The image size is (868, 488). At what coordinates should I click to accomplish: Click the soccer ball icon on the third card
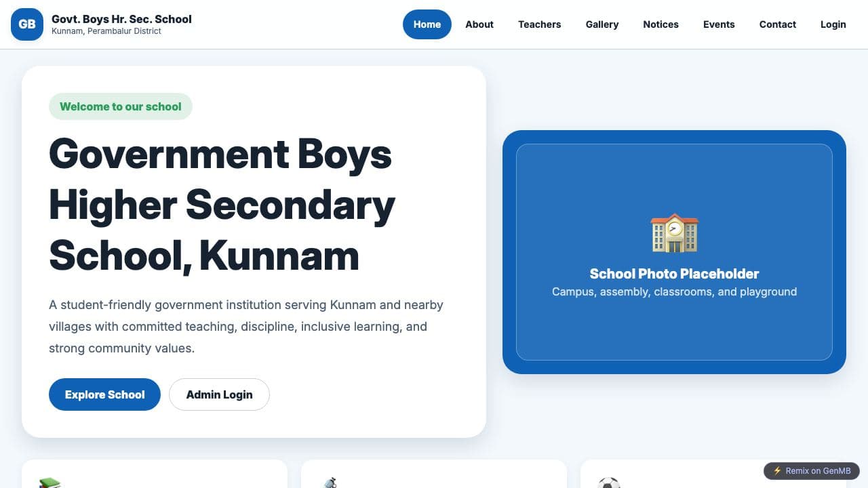pos(609,483)
